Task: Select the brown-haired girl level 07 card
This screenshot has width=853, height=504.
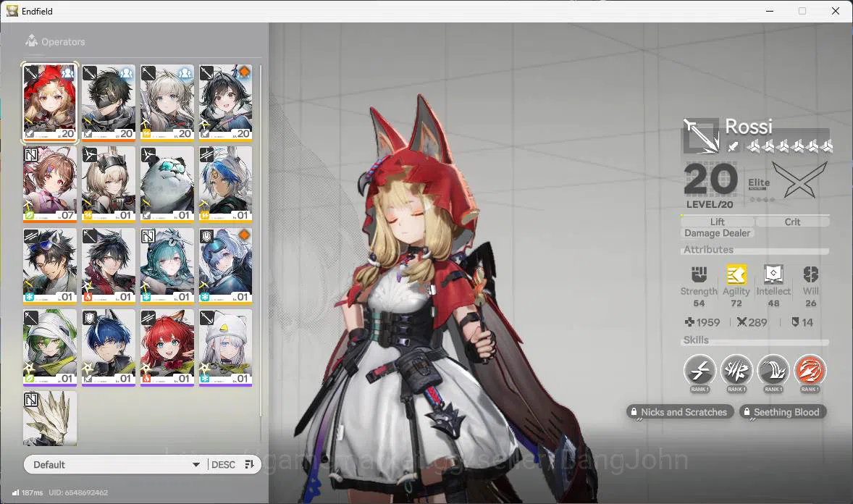Action: [x=50, y=185]
